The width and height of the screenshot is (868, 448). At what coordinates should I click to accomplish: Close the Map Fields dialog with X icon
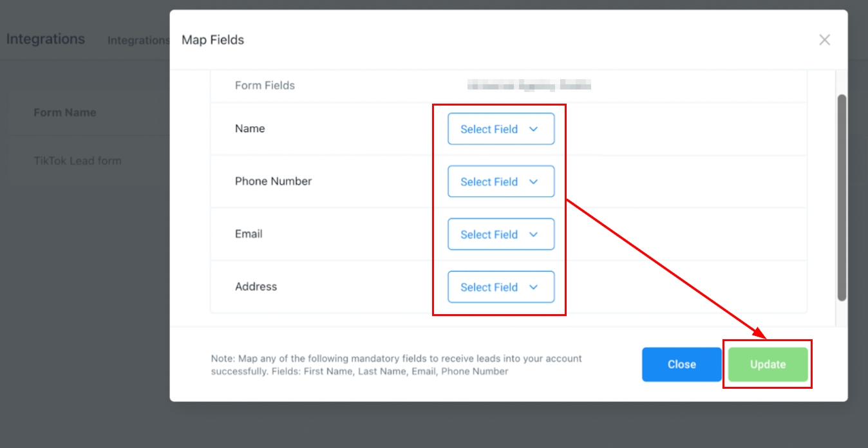[824, 40]
